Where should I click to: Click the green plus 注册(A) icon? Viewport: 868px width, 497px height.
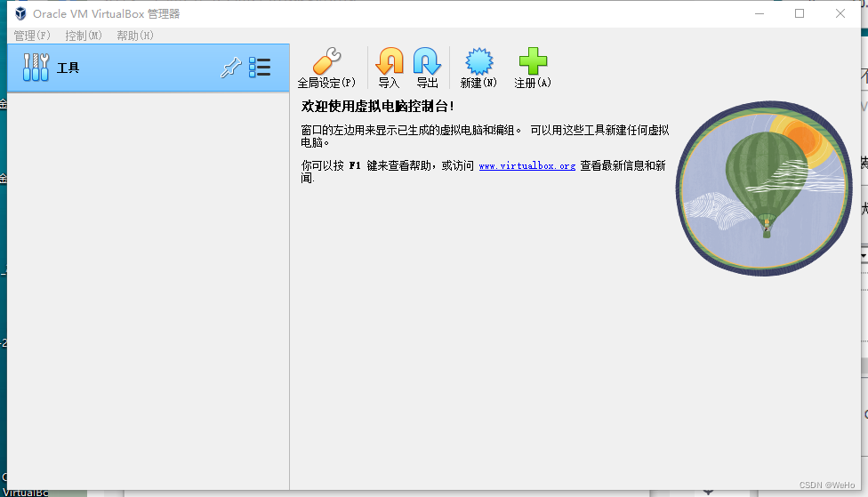(533, 60)
